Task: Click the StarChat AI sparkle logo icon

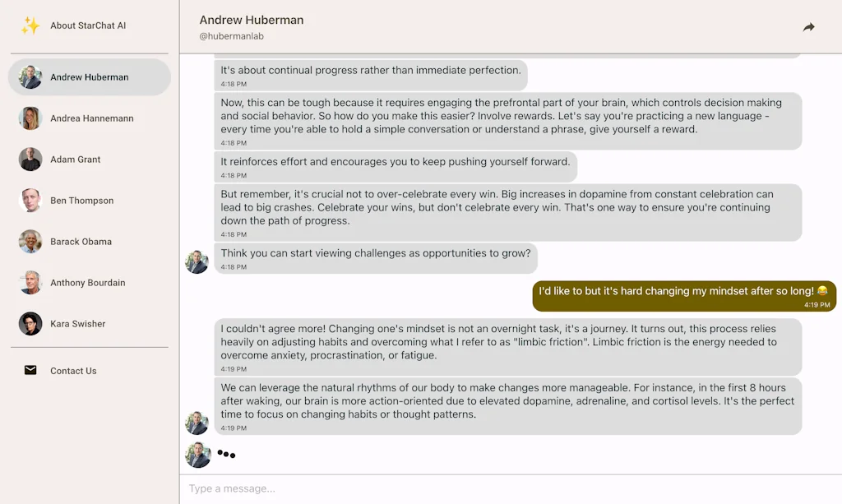Action: point(30,25)
